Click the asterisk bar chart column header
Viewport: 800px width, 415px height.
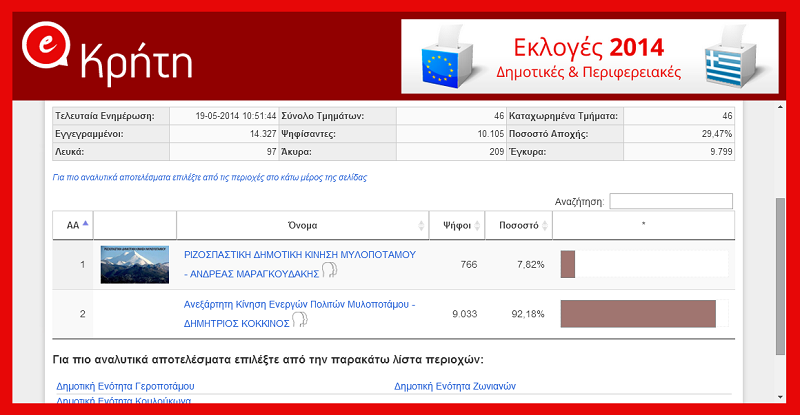643,225
